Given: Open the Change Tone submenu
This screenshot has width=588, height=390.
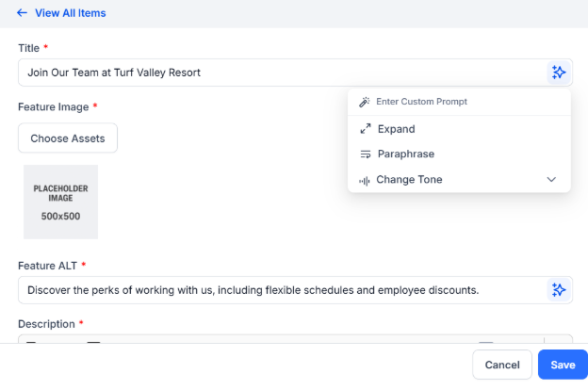Looking at the screenshot, I should click(459, 180).
